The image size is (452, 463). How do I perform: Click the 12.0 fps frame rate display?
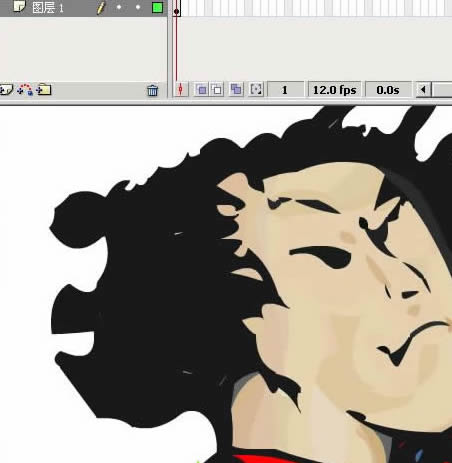pyautogui.click(x=334, y=90)
